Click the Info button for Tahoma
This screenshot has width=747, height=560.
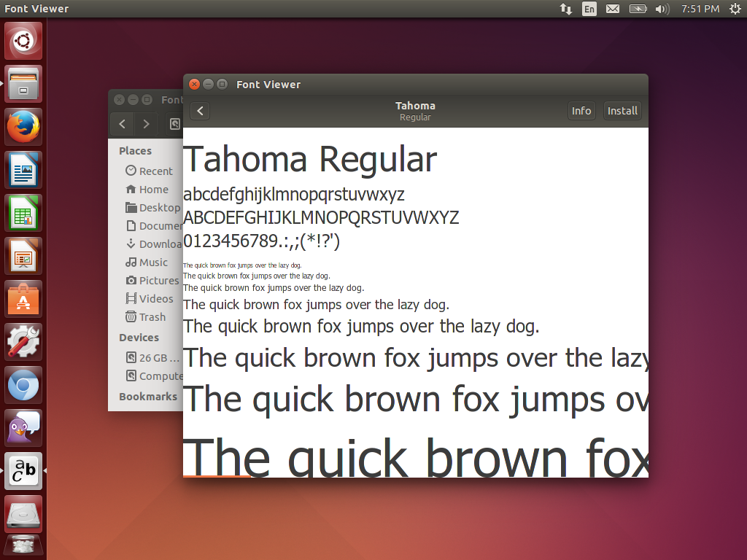[x=581, y=111]
